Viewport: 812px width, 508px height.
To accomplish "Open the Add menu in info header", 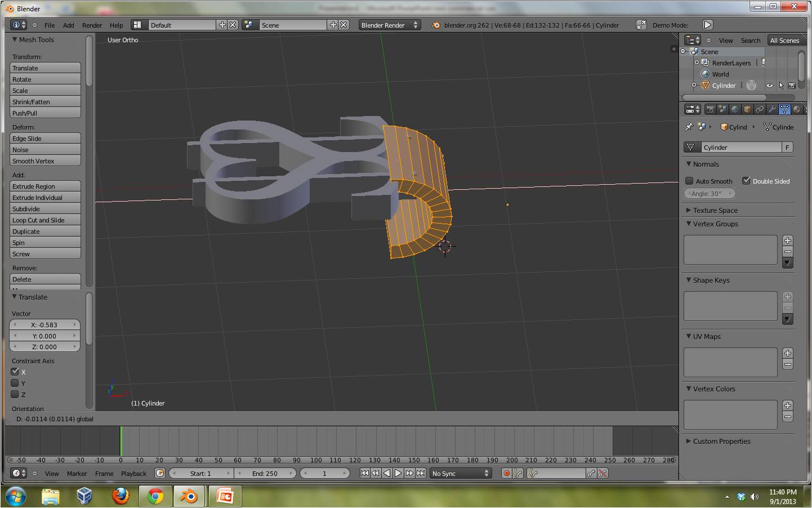I will 68,25.
